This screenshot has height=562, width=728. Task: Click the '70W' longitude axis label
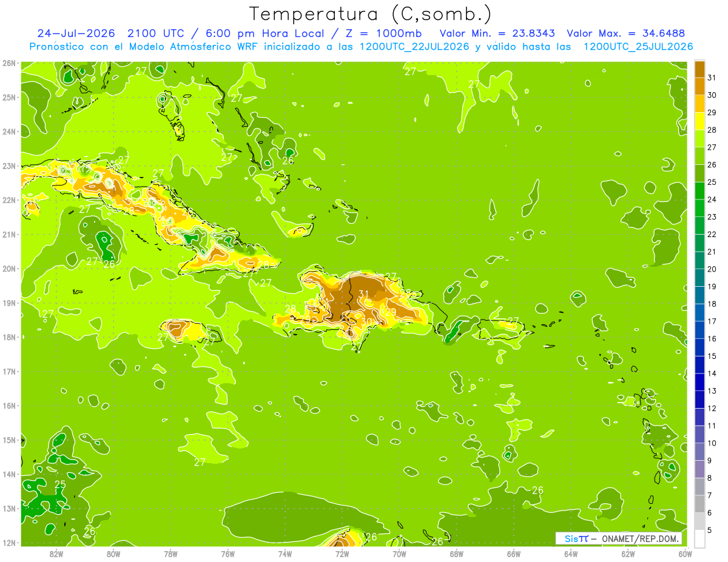[x=399, y=554]
